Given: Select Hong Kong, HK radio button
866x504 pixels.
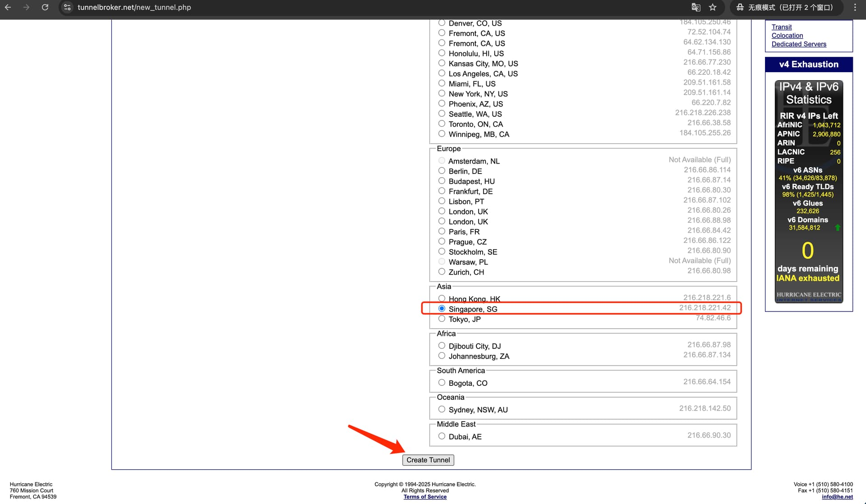Looking at the screenshot, I should (x=442, y=298).
